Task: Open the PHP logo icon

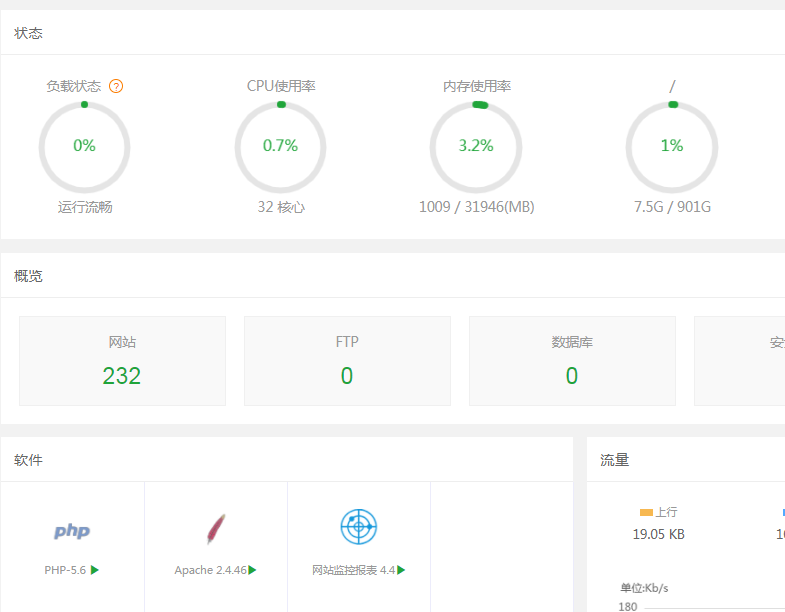Action: [x=72, y=531]
